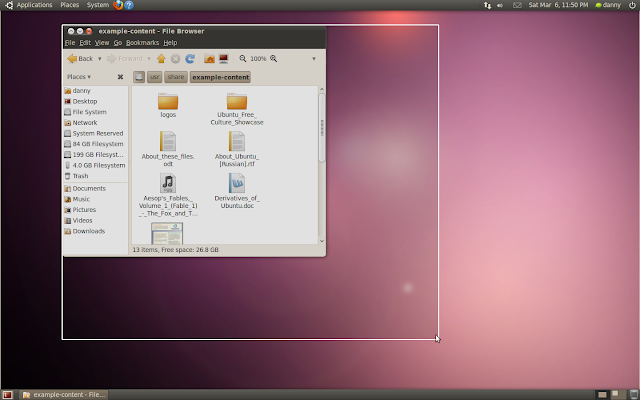Reload the current folder
Image resolution: width=640 pixels, height=400 pixels.
[x=190, y=59]
